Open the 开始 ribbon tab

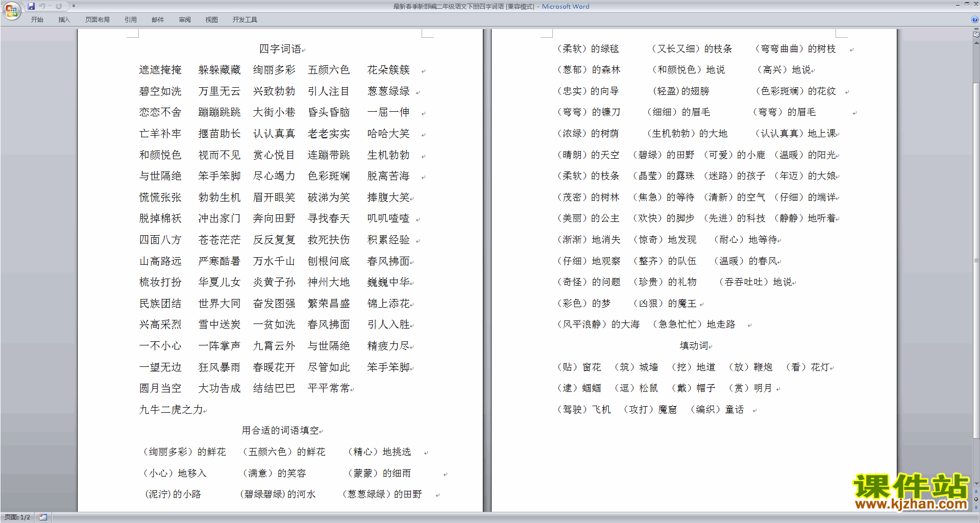[37, 20]
